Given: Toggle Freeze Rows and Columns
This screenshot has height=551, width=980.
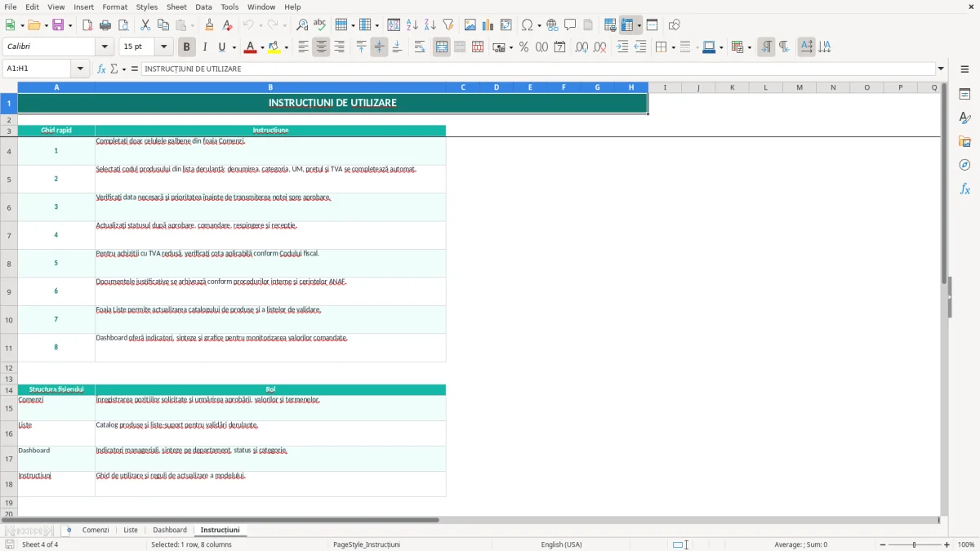Looking at the screenshot, I should point(627,24).
